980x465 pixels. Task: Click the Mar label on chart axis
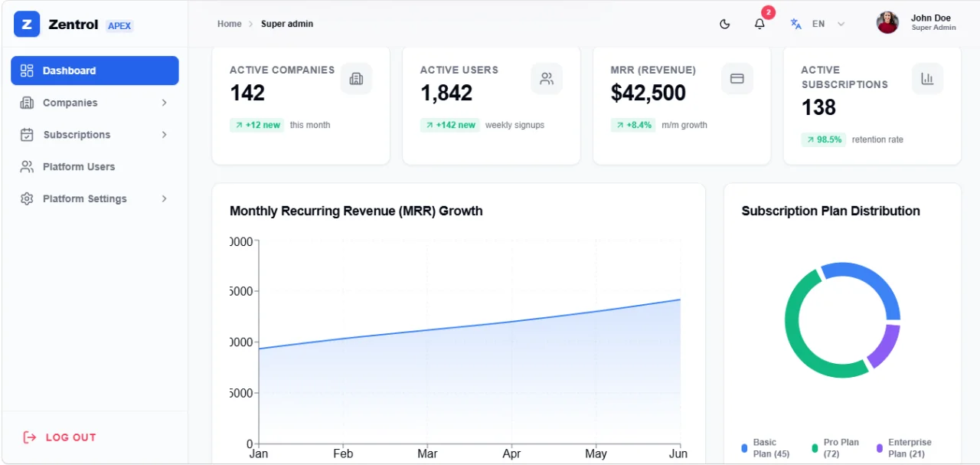[427, 454]
